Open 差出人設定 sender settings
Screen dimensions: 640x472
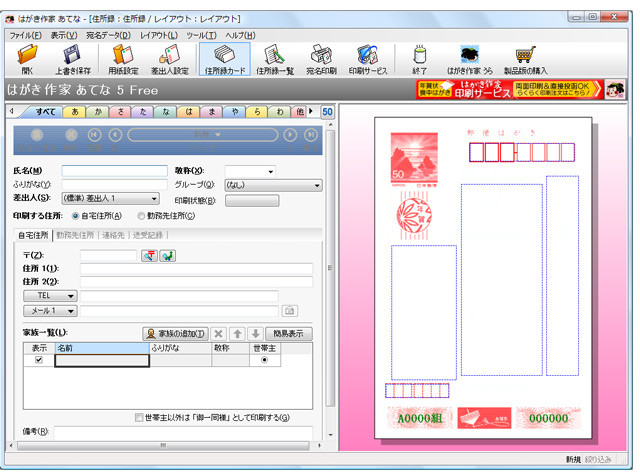(170, 60)
